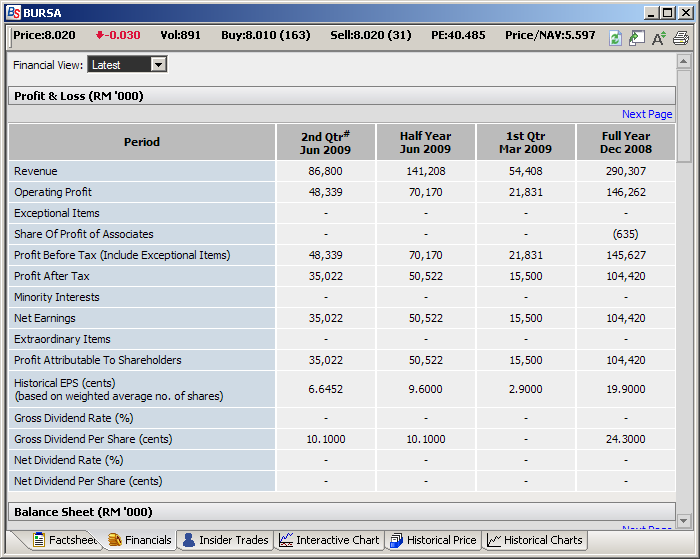Click the (635) associates value

click(x=626, y=234)
